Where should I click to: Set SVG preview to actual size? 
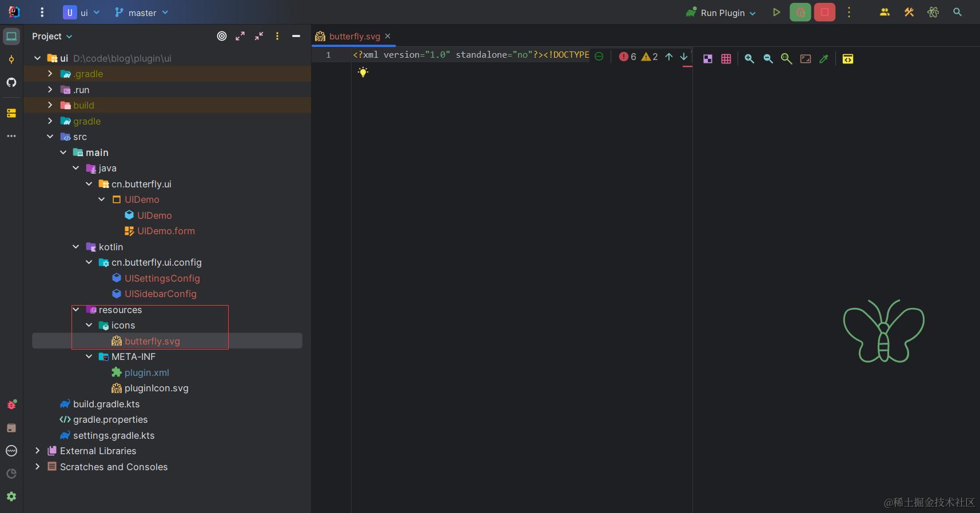pyautogui.click(x=787, y=58)
